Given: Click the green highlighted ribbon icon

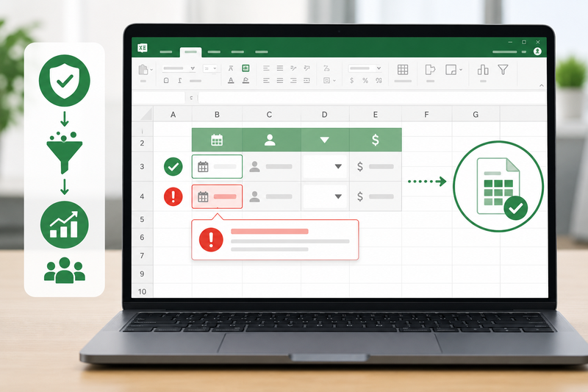Looking at the screenshot, I should click(245, 68).
